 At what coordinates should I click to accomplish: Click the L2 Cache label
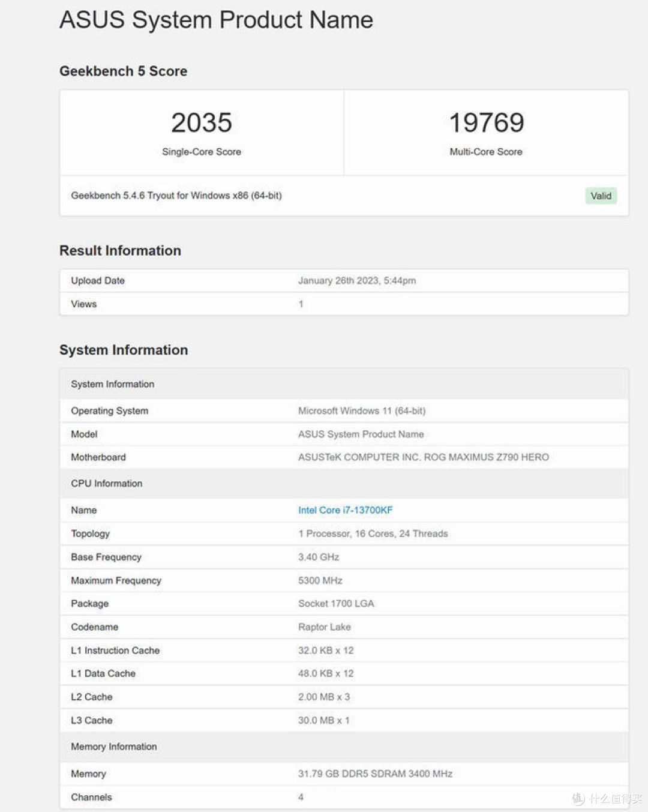coord(92,697)
